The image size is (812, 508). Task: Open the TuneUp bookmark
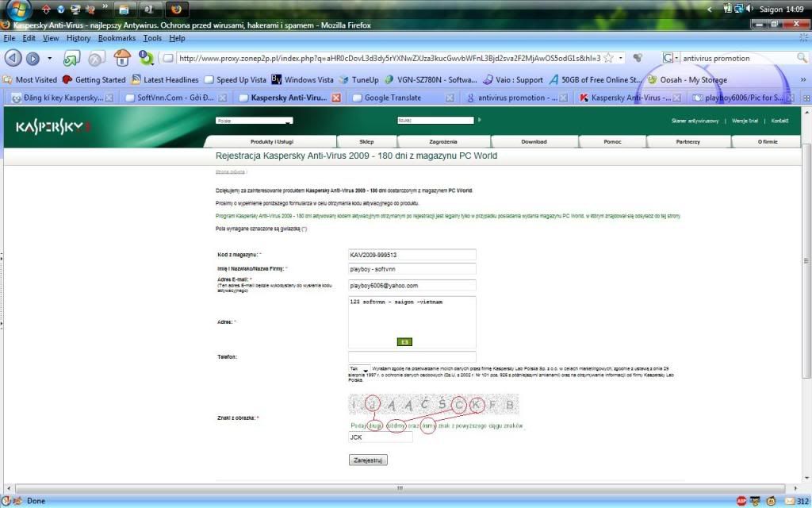point(359,80)
